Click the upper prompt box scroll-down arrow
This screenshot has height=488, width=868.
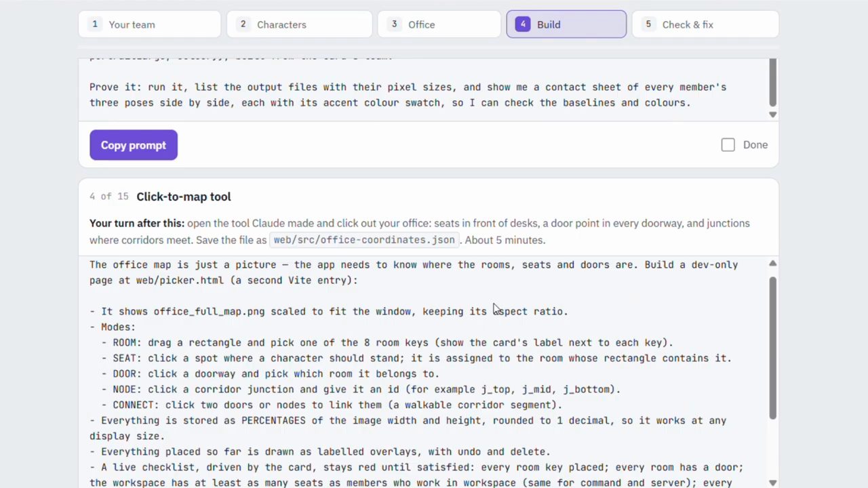point(772,115)
